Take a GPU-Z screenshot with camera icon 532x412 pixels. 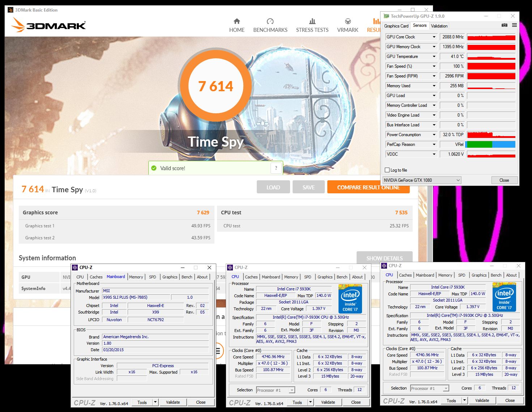tap(505, 25)
